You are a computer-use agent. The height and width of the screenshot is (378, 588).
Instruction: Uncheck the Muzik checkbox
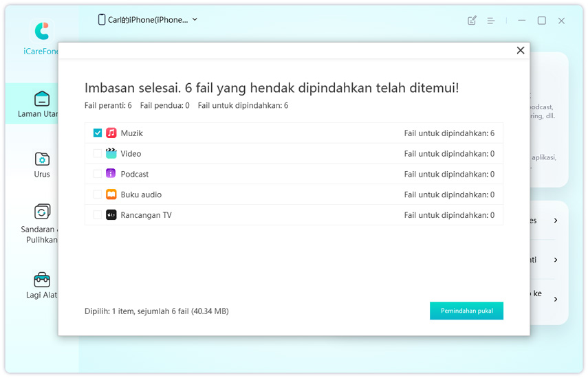98,133
